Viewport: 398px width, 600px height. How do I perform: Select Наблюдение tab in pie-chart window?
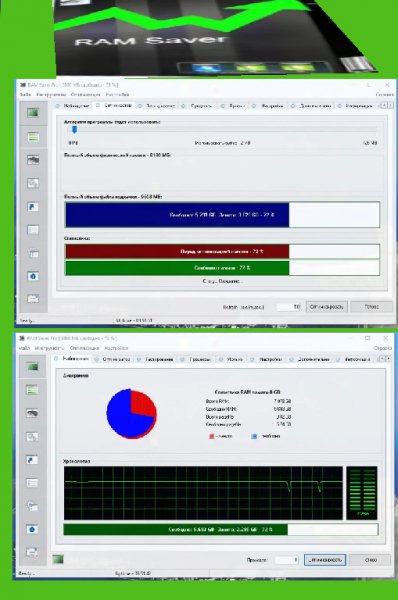tap(72, 359)
